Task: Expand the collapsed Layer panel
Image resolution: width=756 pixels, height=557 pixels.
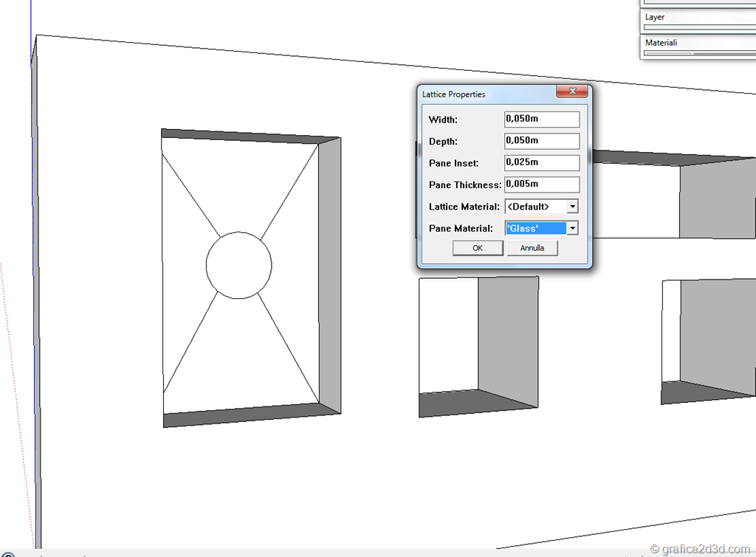Action: point(697,17)
